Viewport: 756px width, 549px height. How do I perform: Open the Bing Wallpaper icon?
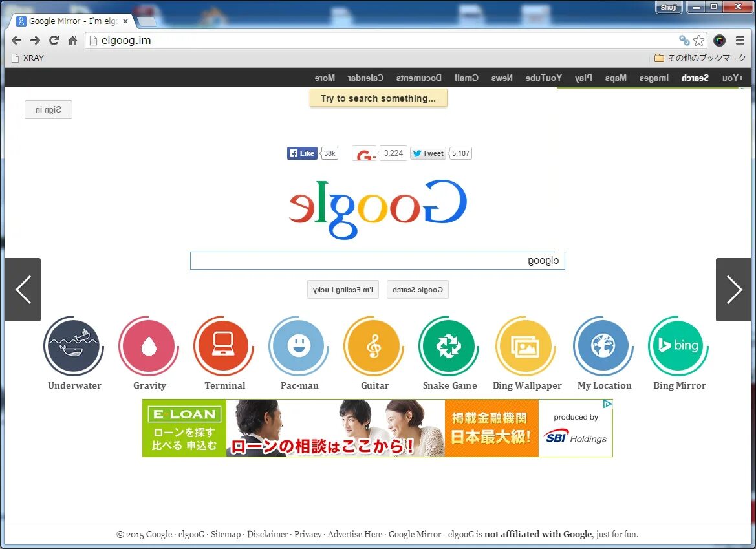click(526, 346)
